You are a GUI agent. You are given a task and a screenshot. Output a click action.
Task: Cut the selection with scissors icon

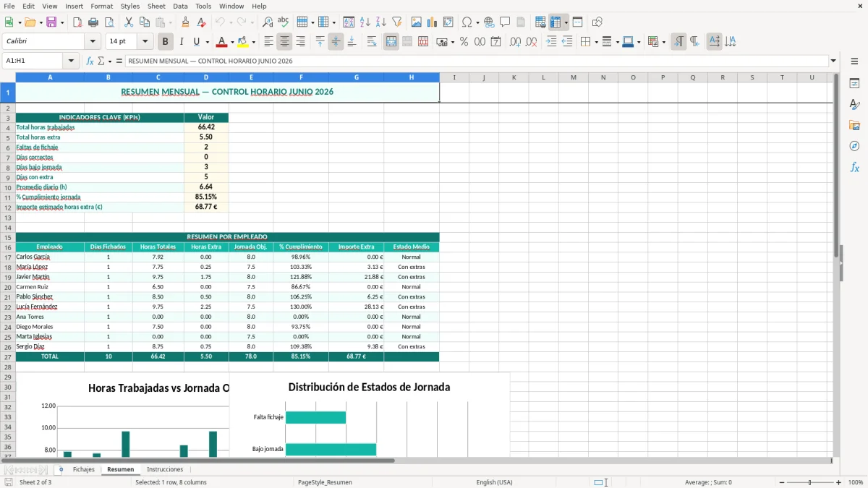[129, 22]
